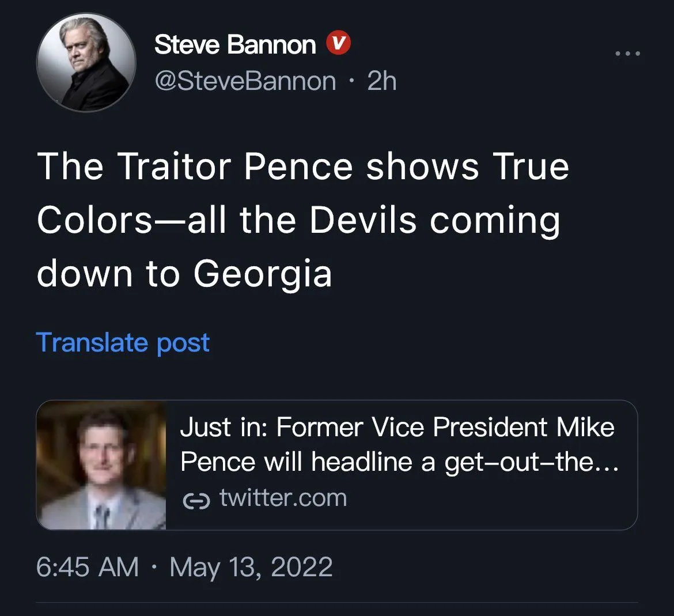Click the red verified badge
The height and width of the screenshot is (616, 674).
point(339,44)
